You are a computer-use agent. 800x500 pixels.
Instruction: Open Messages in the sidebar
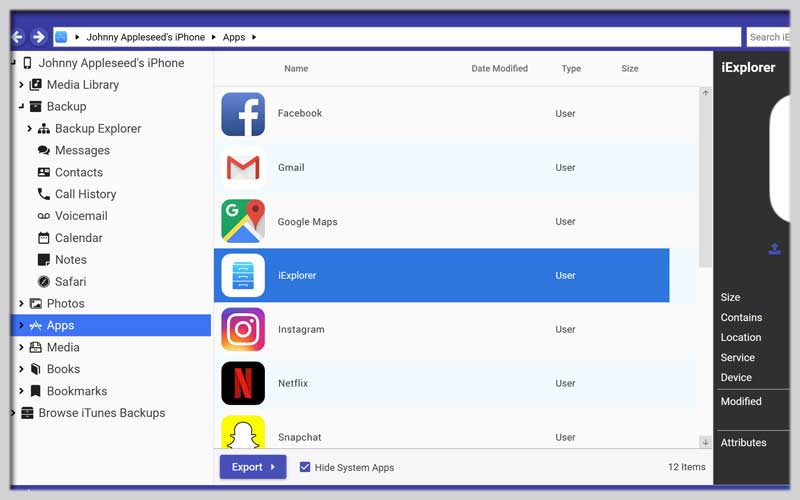click(82, 151)
